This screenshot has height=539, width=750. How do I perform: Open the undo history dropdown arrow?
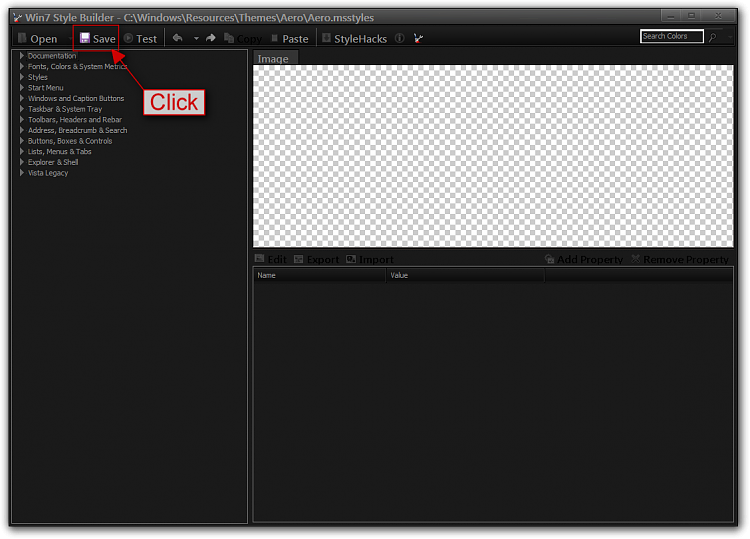point(196,38)
